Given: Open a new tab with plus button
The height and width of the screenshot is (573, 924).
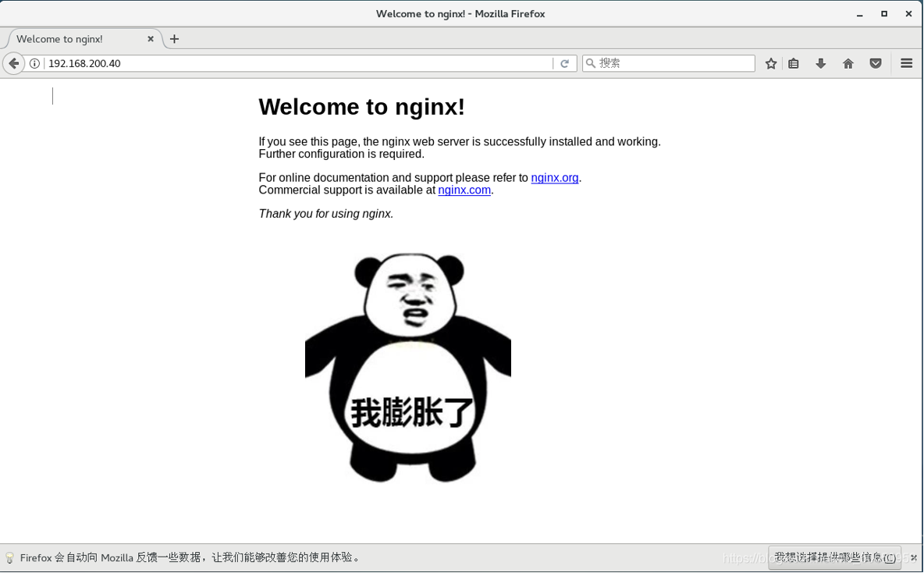Looking at the screenshot, I should pyautogui.click(x=174, y=39).
